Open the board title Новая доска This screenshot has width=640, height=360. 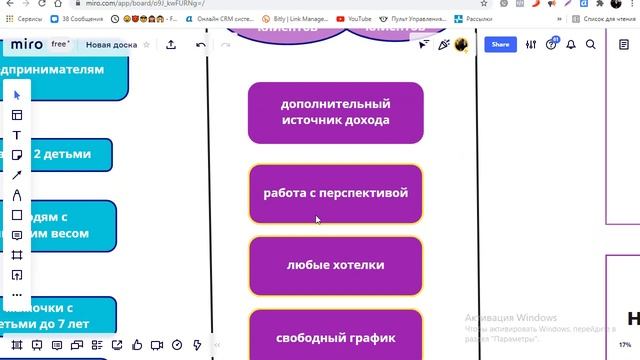click(111, 45)
